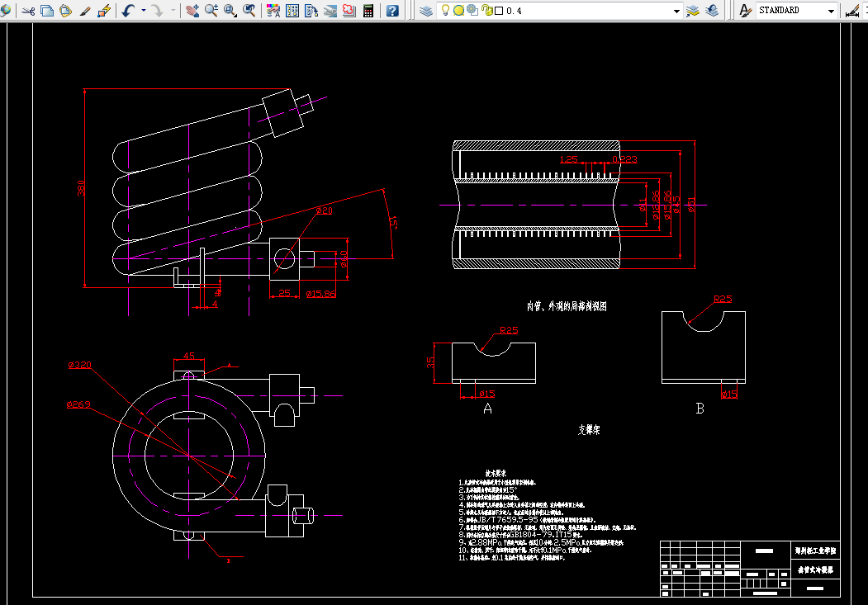The width and height of the screenshot is (868, 605).
Task: Toggle the layer freeze sun icon
Action: click(x=458, y=11)
